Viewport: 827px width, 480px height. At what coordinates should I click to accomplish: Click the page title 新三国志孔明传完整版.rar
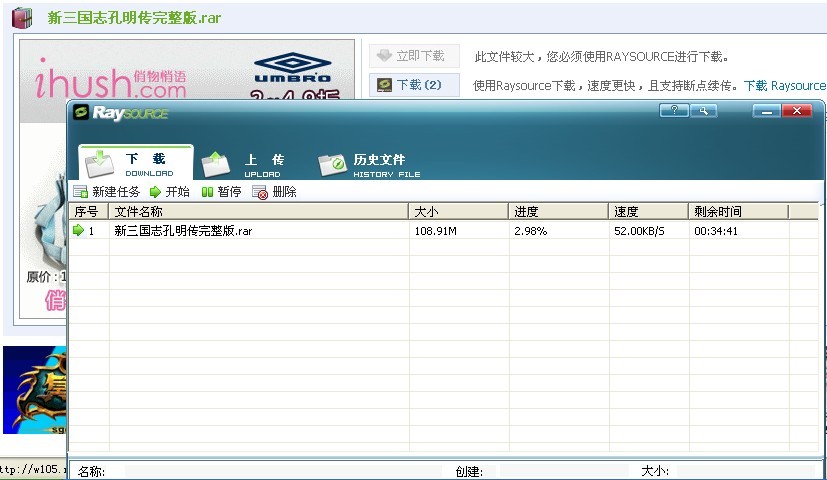(x=134, y=18)
